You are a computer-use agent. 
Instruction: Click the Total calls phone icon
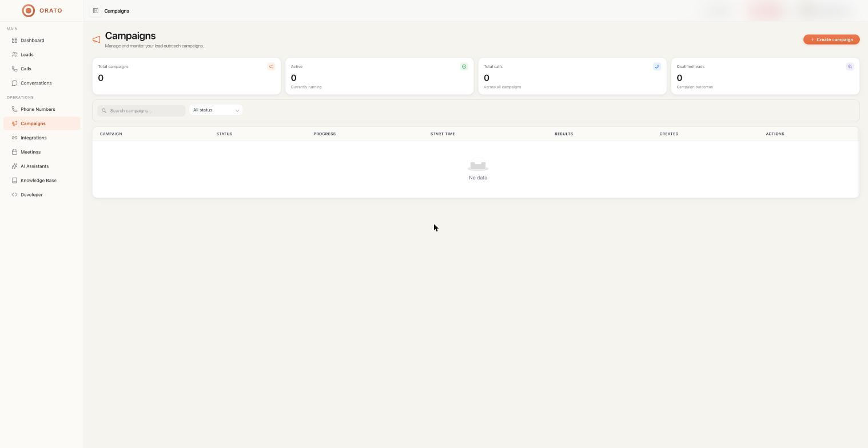(657, 67)
